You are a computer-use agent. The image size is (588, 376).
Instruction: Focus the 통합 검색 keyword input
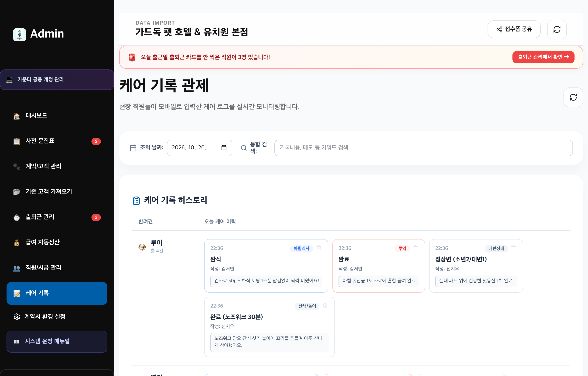[x=423, y=148]
